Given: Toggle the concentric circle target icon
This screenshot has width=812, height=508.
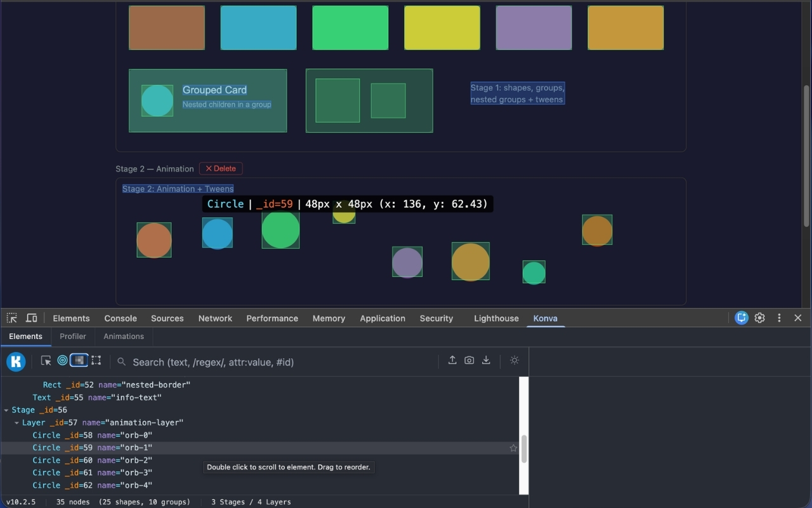Looking at the screenshot, I should [62, 361].
